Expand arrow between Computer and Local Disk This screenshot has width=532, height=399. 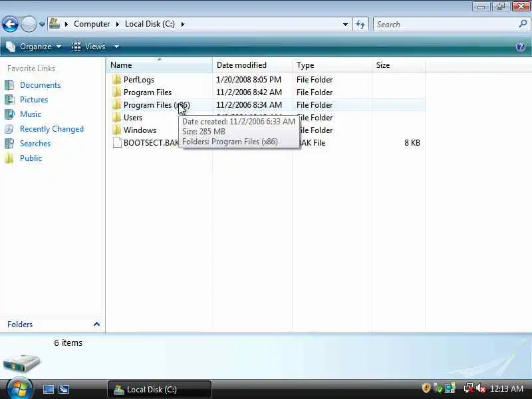[118, 24]
